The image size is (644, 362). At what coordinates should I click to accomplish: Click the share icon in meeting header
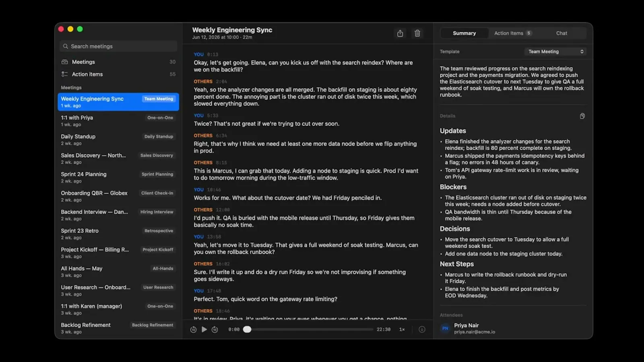pos(400,33)
